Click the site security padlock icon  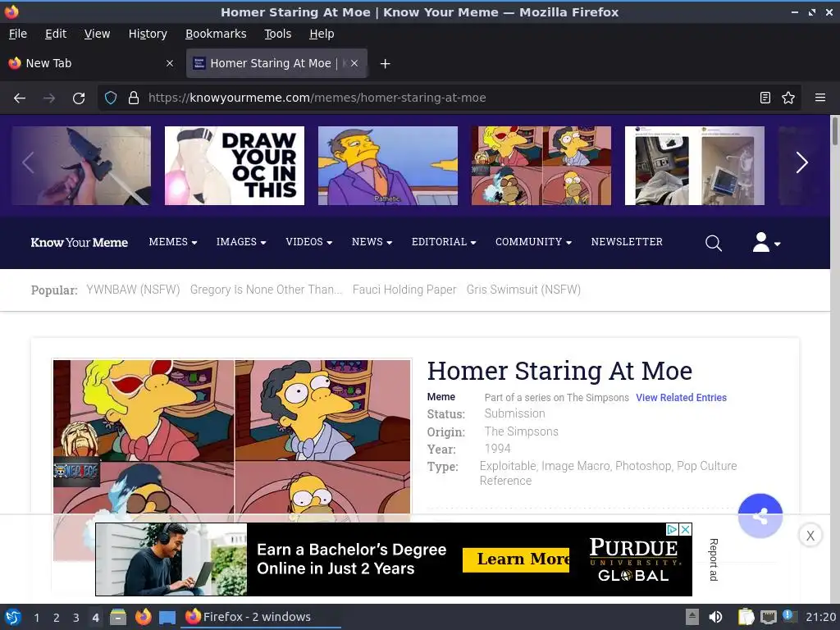134,98
